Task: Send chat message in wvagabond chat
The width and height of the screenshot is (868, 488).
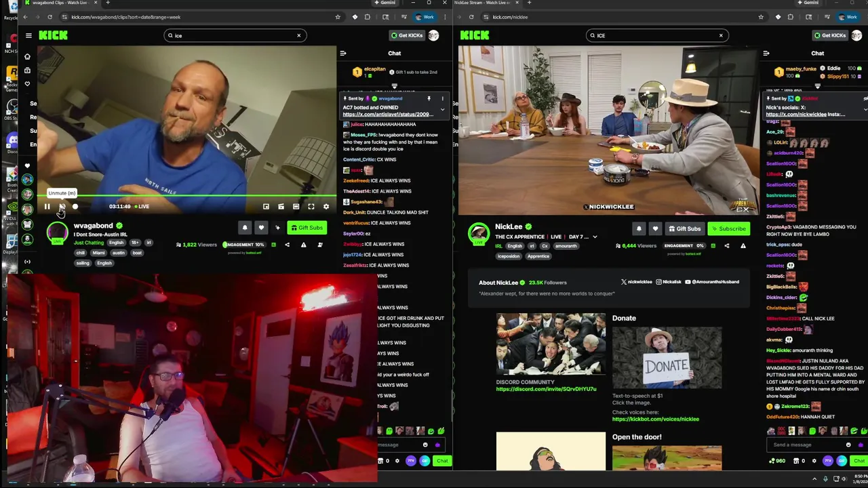Action: coord(442,461)
